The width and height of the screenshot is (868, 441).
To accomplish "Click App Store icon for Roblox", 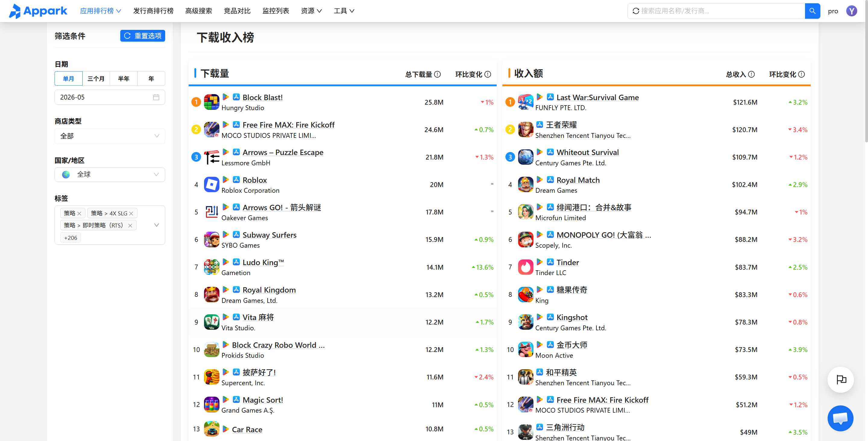I will 237,180.
